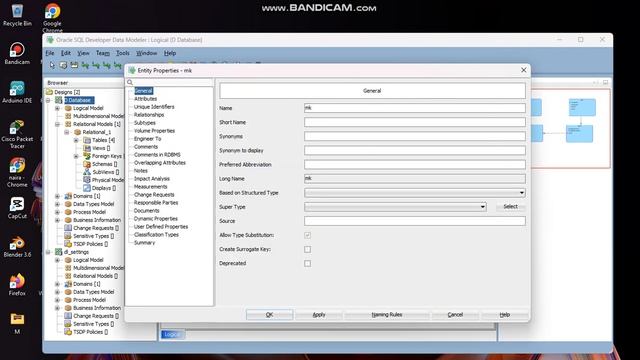Click the Apply button

click(x=319, y=315)
